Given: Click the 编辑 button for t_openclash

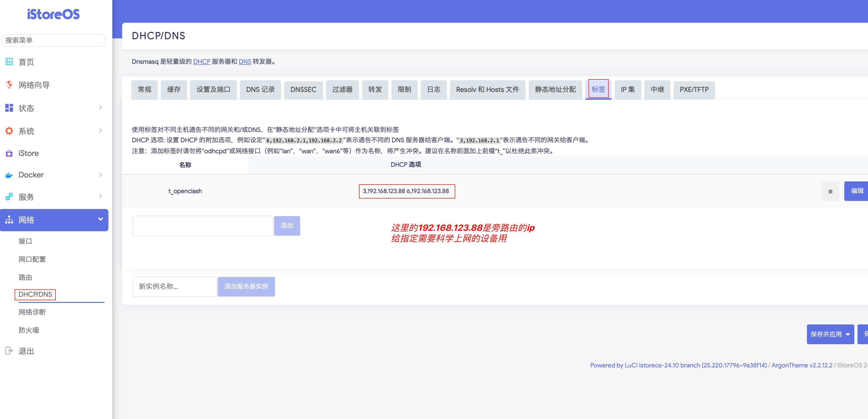Looking at the screenshot, I should [856, 191].
